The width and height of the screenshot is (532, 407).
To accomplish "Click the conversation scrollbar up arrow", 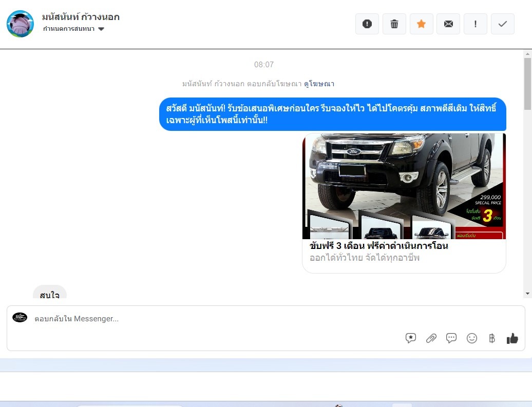I will point(527,53).
